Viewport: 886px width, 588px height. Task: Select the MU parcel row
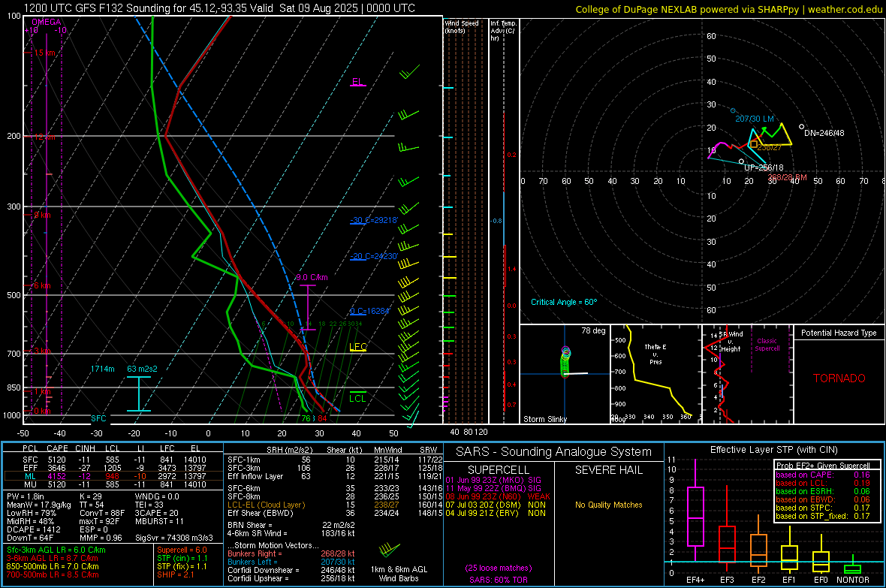[113, 484]
